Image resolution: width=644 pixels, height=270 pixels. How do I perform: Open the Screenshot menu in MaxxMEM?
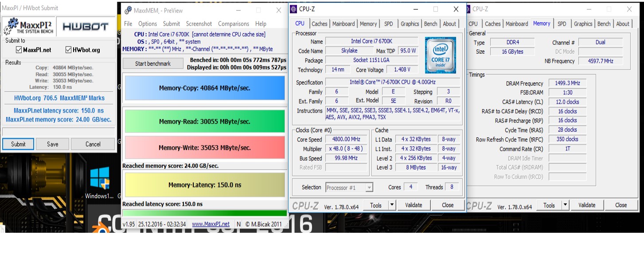click(199, 23)
